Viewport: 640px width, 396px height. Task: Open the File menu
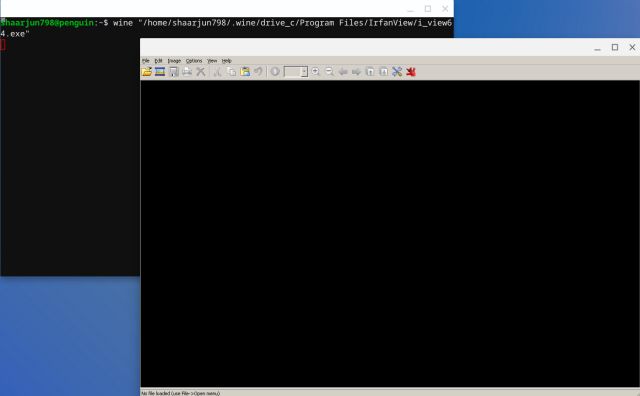pyautogui.click(x=146, y=60)
